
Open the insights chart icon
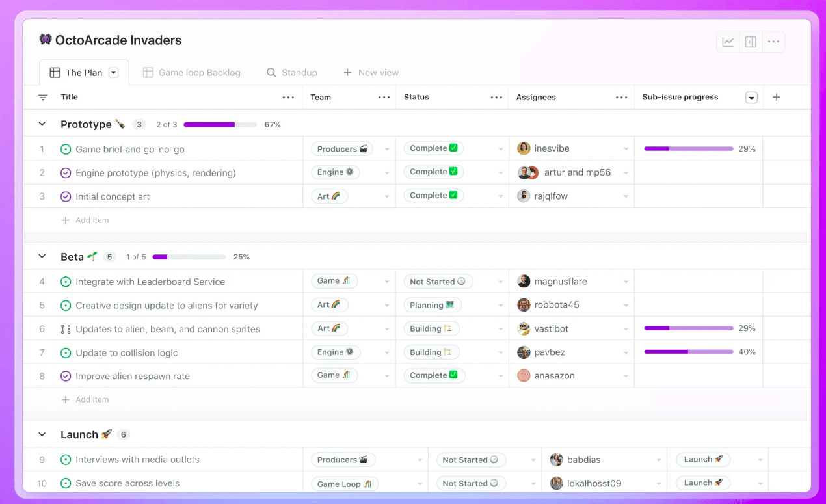click(x=728, y=42)
